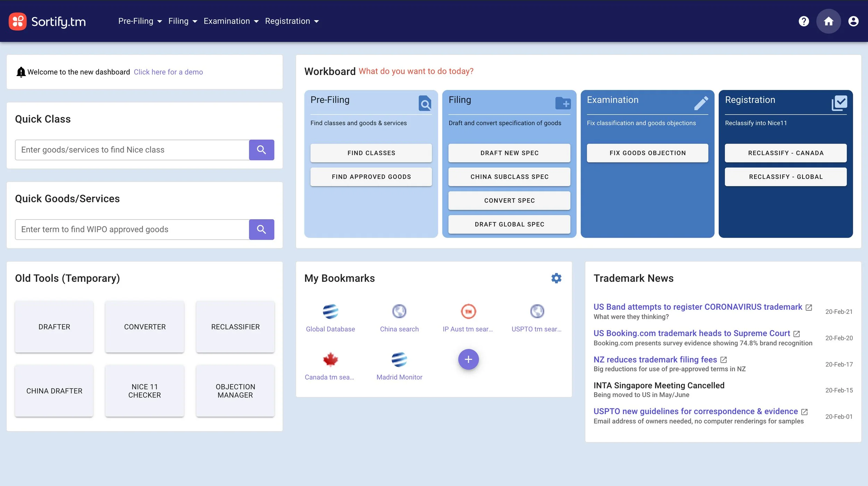Expand the Filing dropdown menu
868x486 pixels.
(x=183, y=21)
